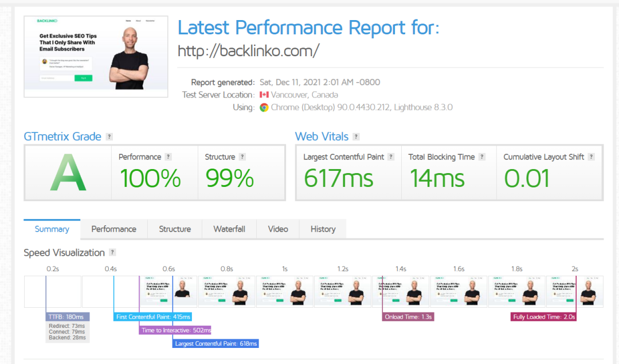Click the Onload Time 1.3s marker

(x=408, y=317)
